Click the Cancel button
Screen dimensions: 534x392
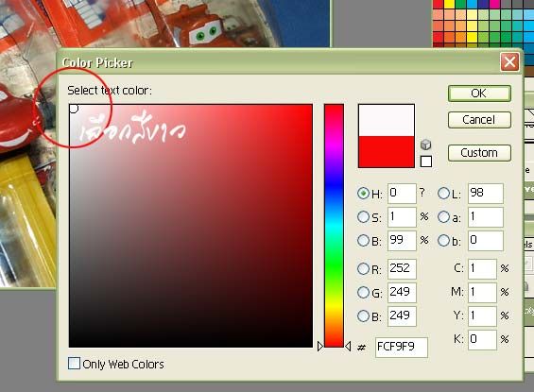(479, 120)
